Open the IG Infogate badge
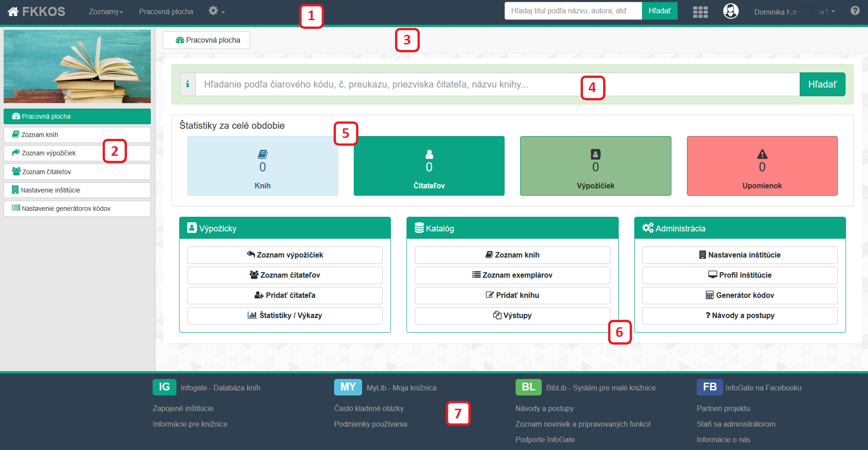This screenshot has width=868, height=450. [x=164, y=387]
